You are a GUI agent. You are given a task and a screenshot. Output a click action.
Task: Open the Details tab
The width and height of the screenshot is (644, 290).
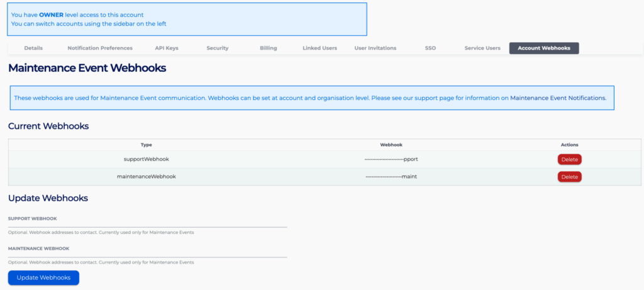coord(33,48)
